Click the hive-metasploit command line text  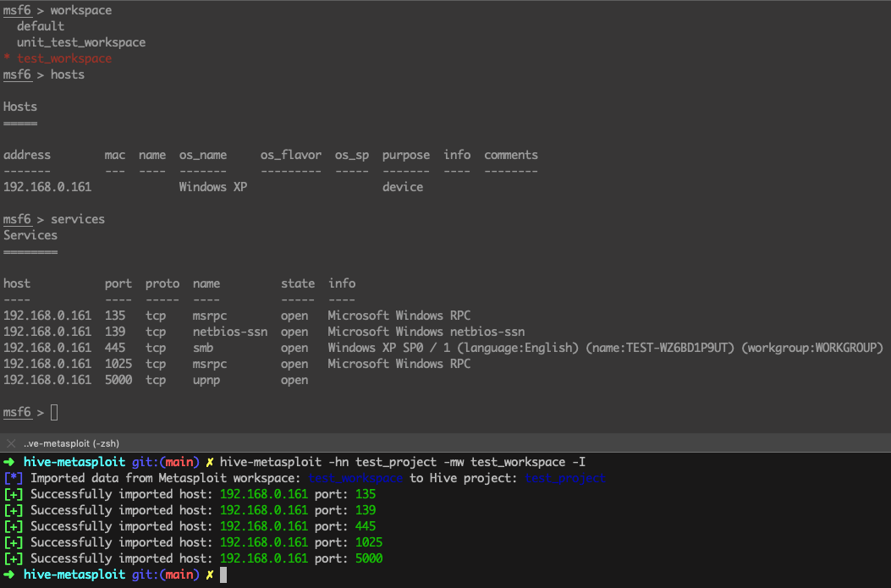click(402, 463)
